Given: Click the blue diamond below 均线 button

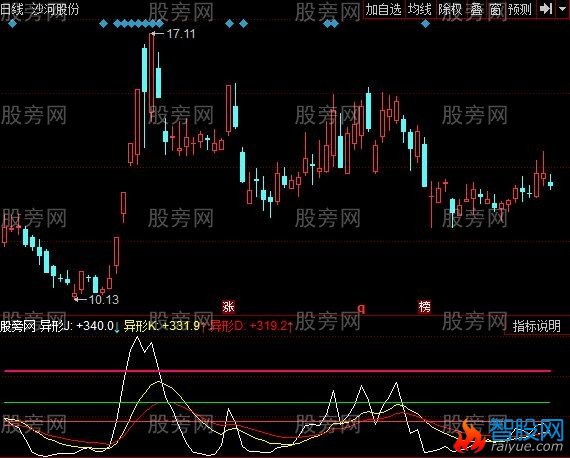Looking at the screenshot, I should tap(425, 24).
